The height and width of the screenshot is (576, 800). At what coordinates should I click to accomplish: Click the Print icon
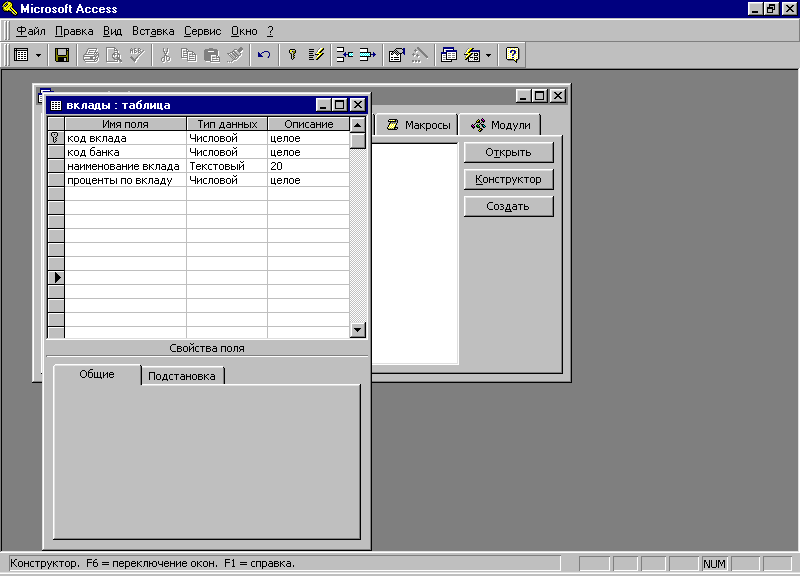tap(91, 55)
